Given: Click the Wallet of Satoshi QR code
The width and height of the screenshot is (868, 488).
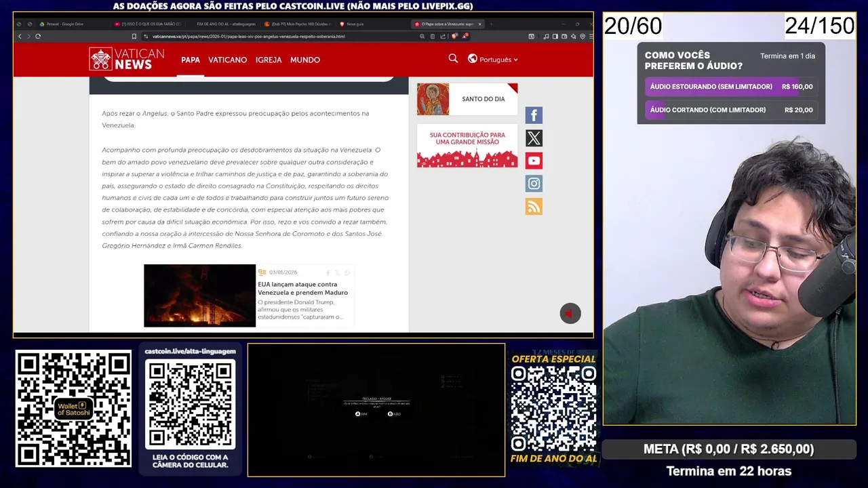Looking at the screenshot, I should pos(73,409).
